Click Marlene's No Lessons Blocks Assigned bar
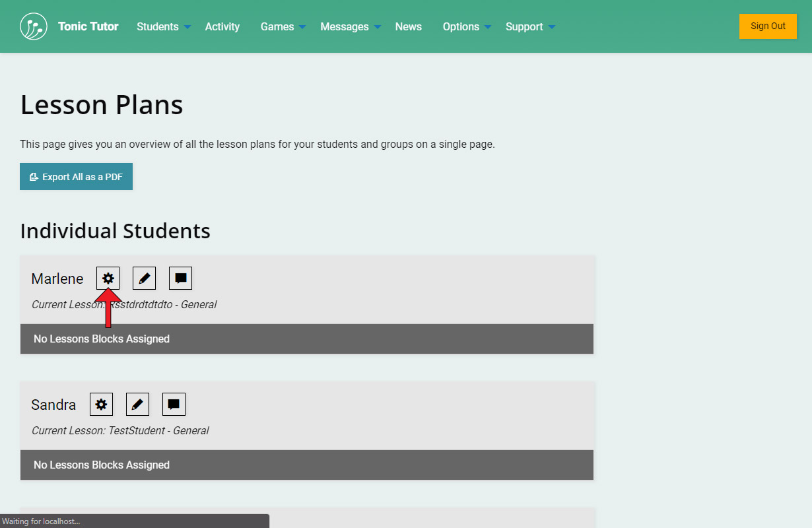 click(307, 339)
